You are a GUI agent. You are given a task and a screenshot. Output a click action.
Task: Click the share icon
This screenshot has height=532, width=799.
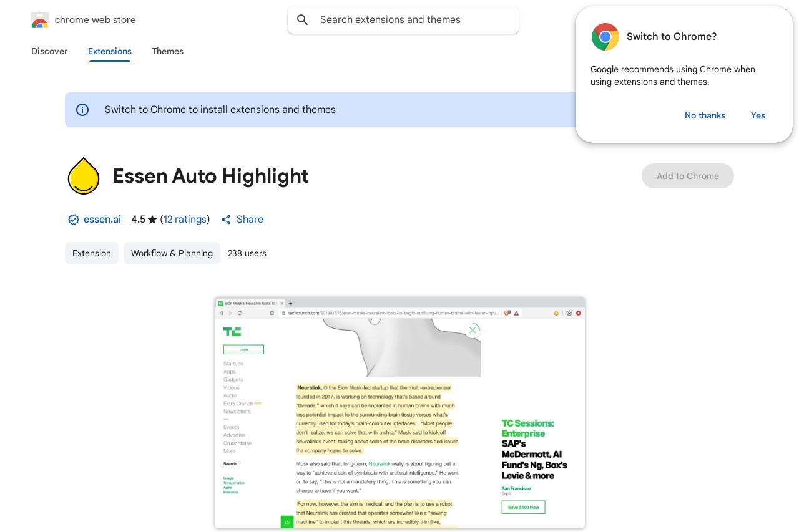click(x=226, y=220)
